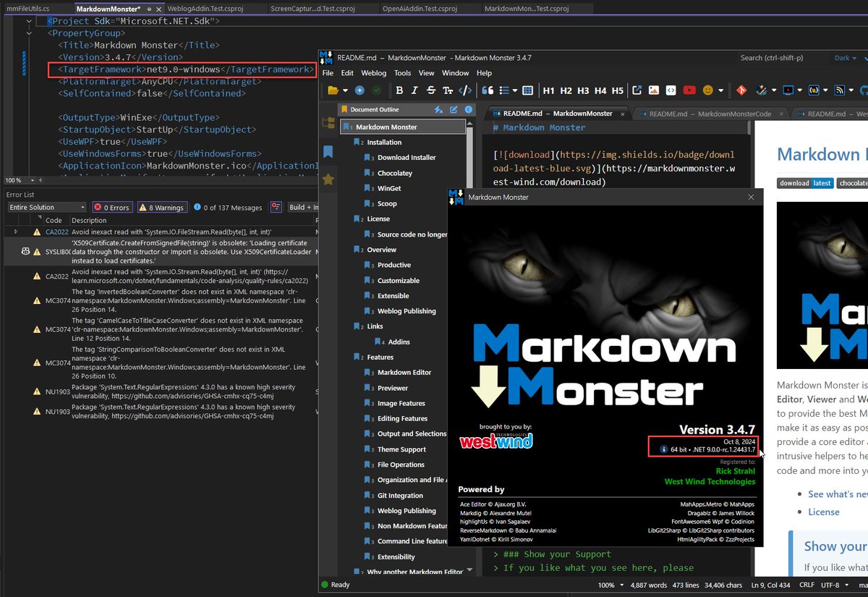Close the Markdown Monster About dialog
The width and height of the screenshot is (868, 597).
coord(751,197)
